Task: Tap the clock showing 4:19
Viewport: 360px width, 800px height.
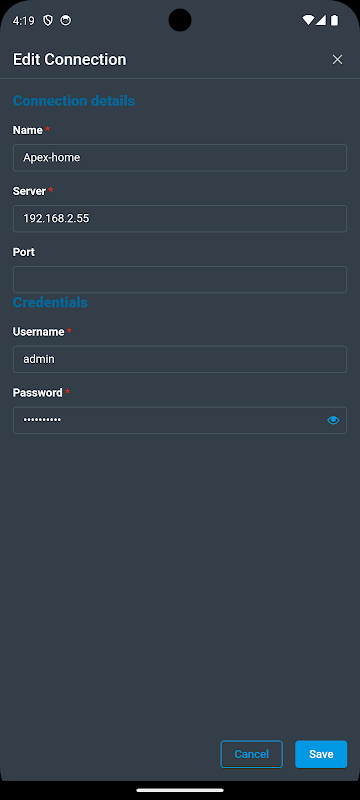Action: [x=23, y=21]
